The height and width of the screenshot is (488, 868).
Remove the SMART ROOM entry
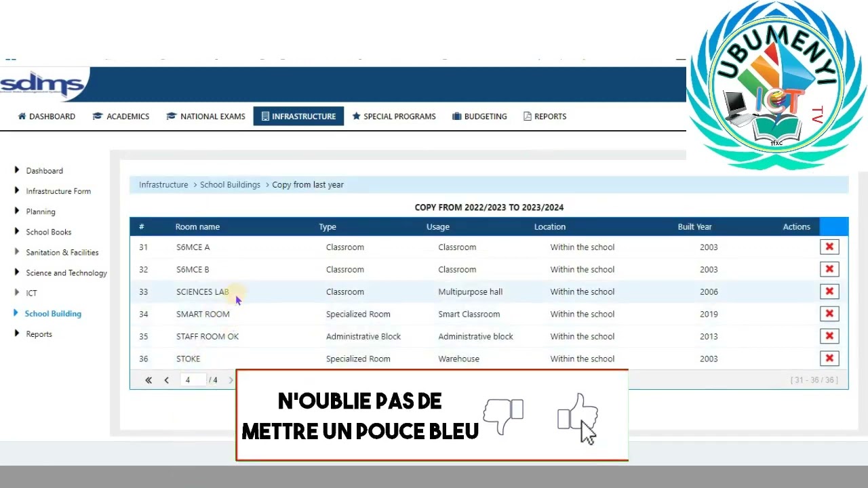pyautogui.click(x=829, y=314)
